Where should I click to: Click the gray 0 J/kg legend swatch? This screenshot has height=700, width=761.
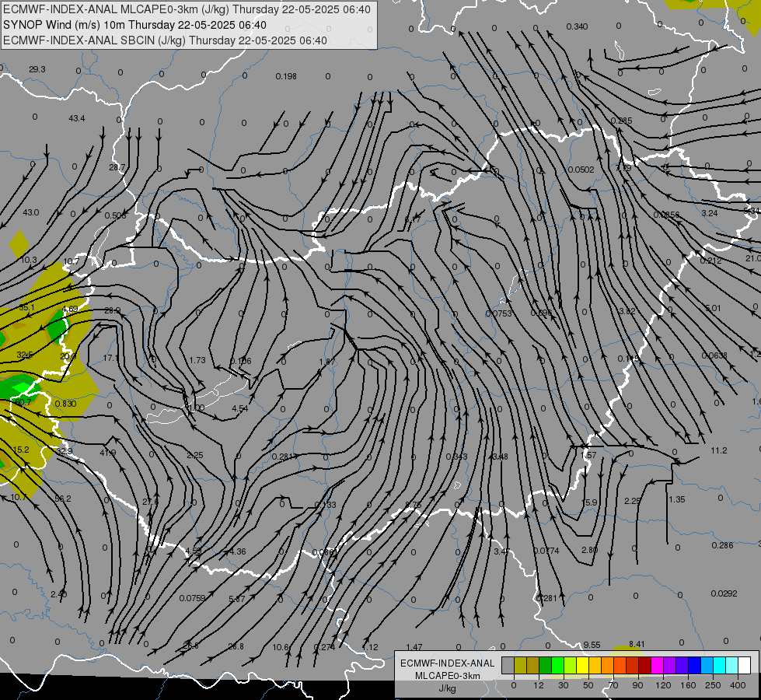pyautogui.click(x=508, y=666)
